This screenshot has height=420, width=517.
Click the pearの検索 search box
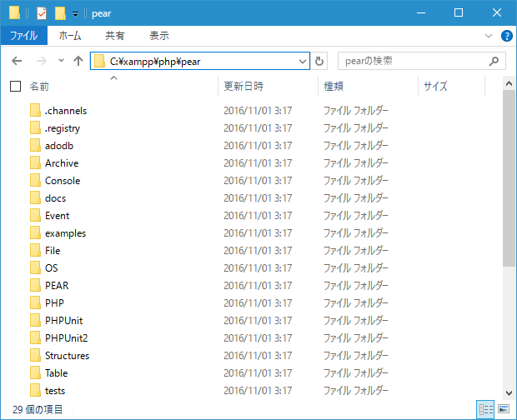pos(422,61)
